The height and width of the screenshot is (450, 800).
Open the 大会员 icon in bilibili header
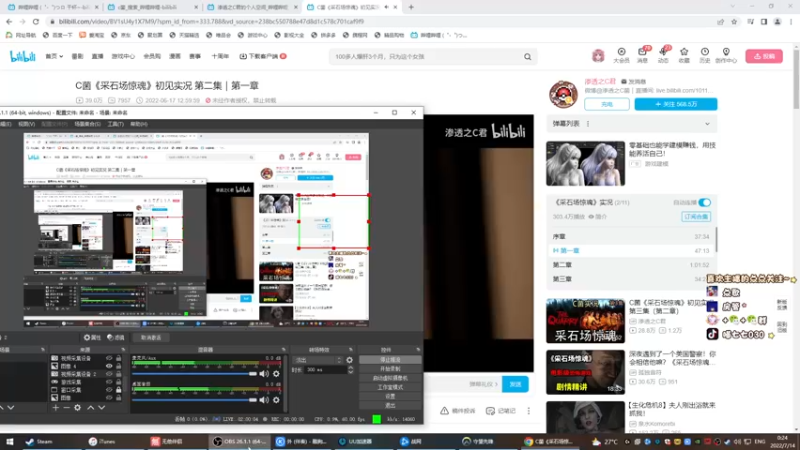pyautogui.click(x=621, y=55)
